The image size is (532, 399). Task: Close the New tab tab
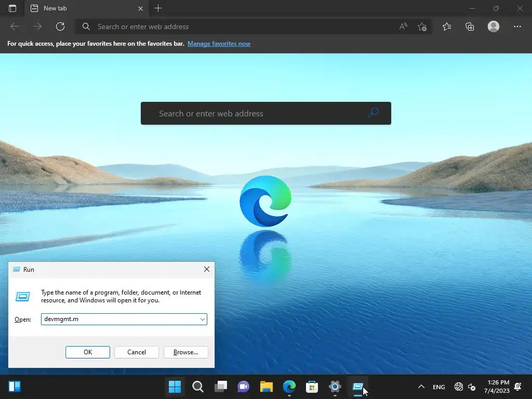point(140,8)
